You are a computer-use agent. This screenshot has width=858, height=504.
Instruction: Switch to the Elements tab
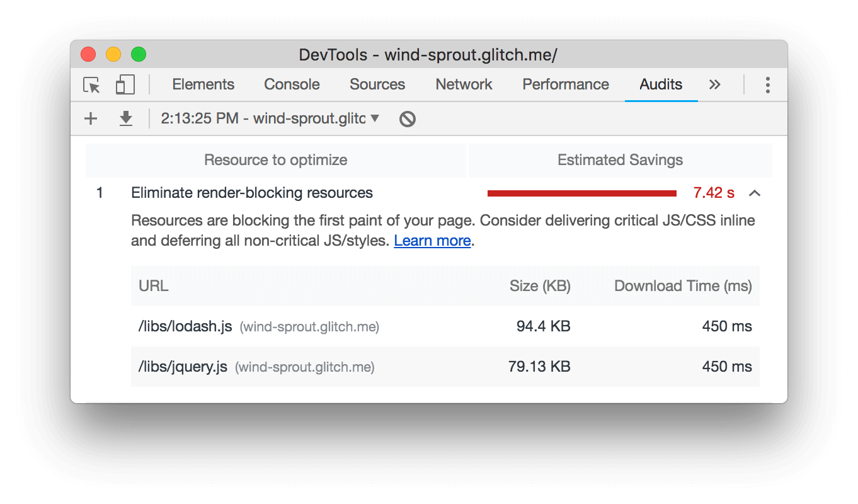coord(203,85)
